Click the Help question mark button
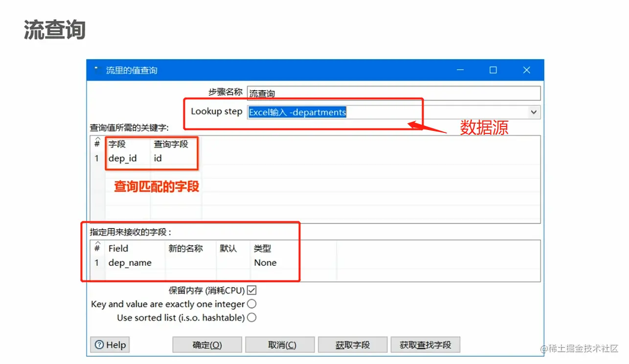This screenshot has width=629, height=364. 110,345
